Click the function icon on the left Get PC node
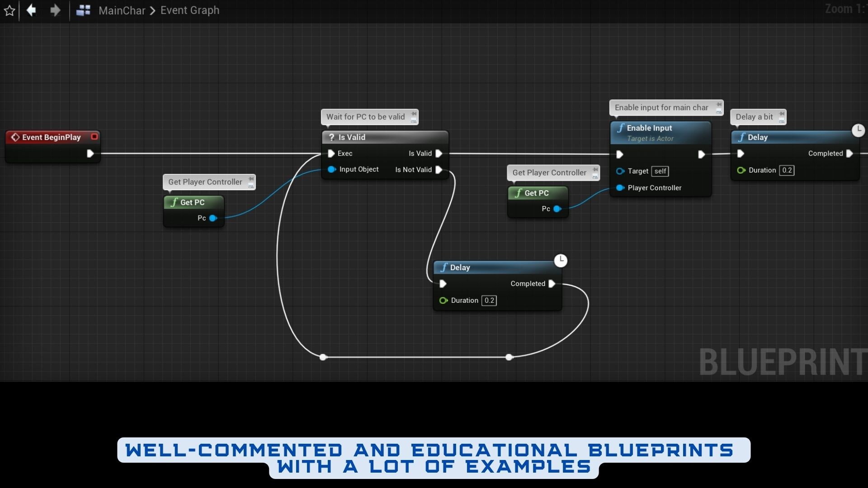The width and height of the screenshot is (868, 488). pyautogui.click(x=175, y=202)
